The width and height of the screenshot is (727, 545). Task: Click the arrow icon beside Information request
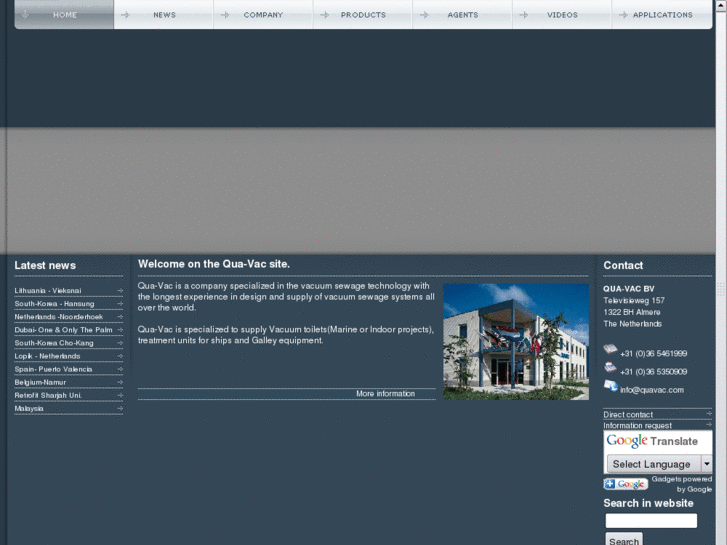click(x=709, y=424)
